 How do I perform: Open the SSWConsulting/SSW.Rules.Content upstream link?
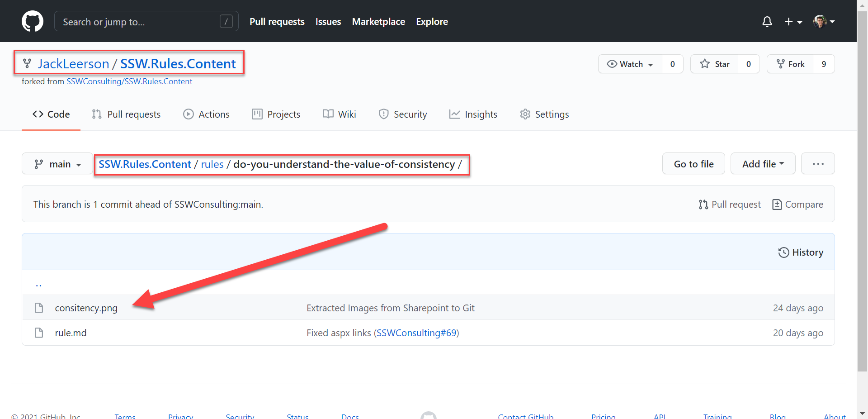129,81
